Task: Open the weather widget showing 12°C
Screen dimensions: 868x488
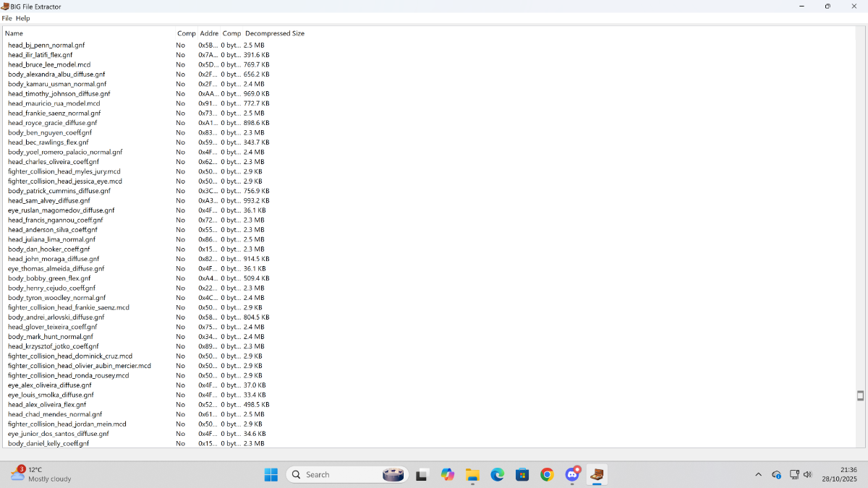Action: pos(41,474)
